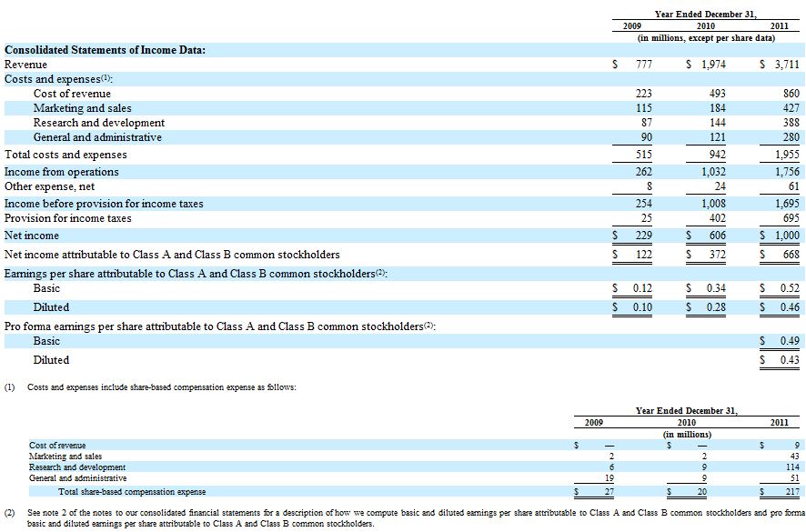Image resolution: width=806 pixels, height=532 pixels.
Task: Click the 2010 Revenue value 1,974
Action: tap(713, 65)
